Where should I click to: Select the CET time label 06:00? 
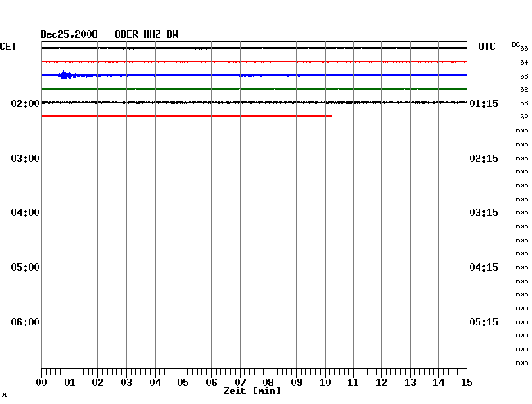[25, 321]
